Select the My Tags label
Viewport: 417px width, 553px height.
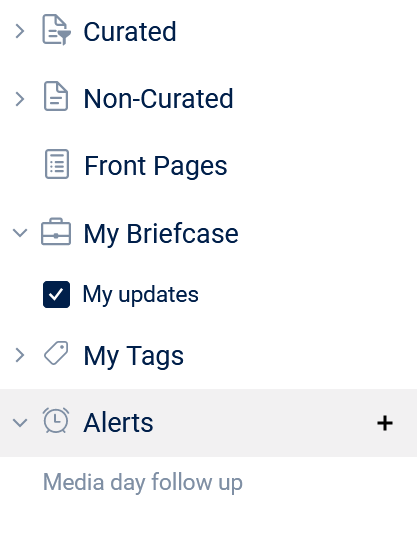coord(134,356)
